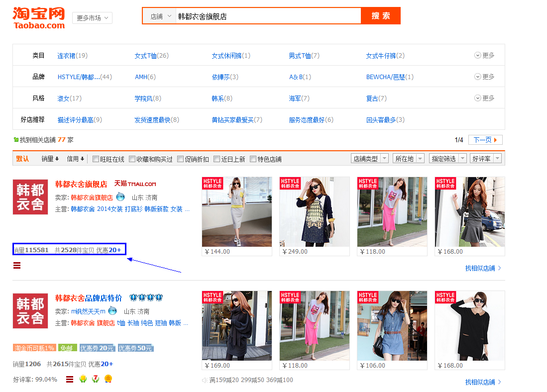Image resolution: width=547 pixels, height=392 pixels.
Task: Click the yellow flower service badge icon
Action: coord(83,379)
